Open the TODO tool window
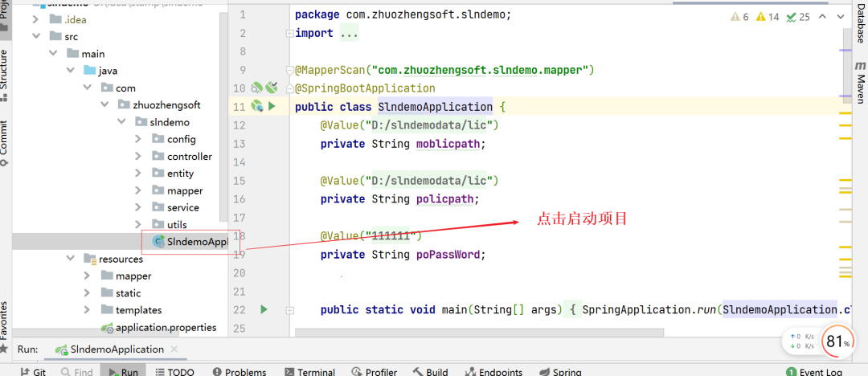 coord(175,372)
